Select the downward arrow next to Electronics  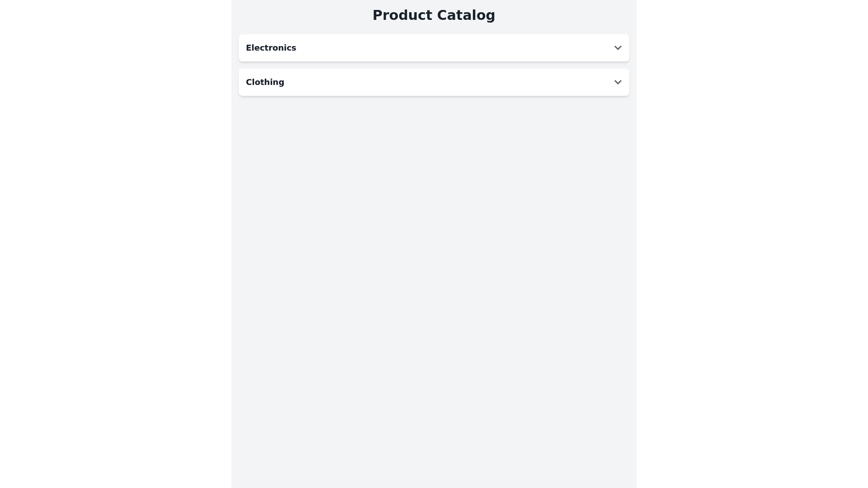(618, 47)
